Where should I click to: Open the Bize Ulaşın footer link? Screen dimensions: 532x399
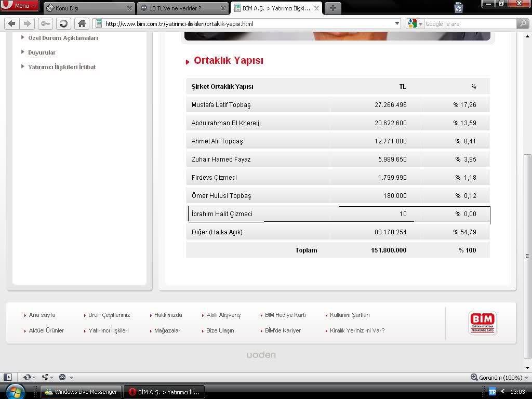pos(220,330)
